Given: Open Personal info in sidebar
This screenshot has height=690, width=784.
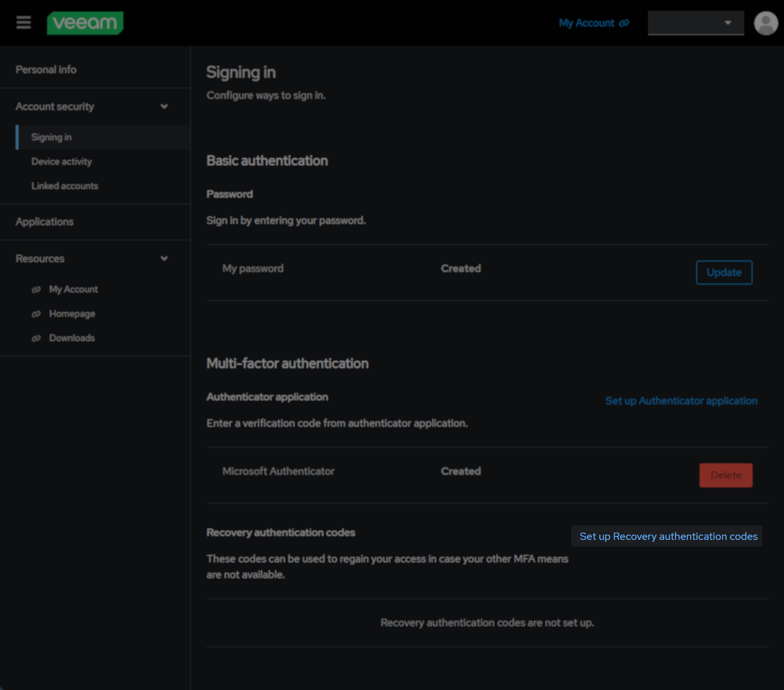Looking at the screenshot, I should pos(46,70).
